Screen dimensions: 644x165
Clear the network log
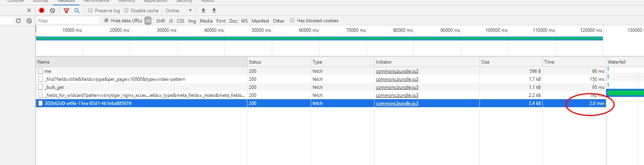coord(53,10)
